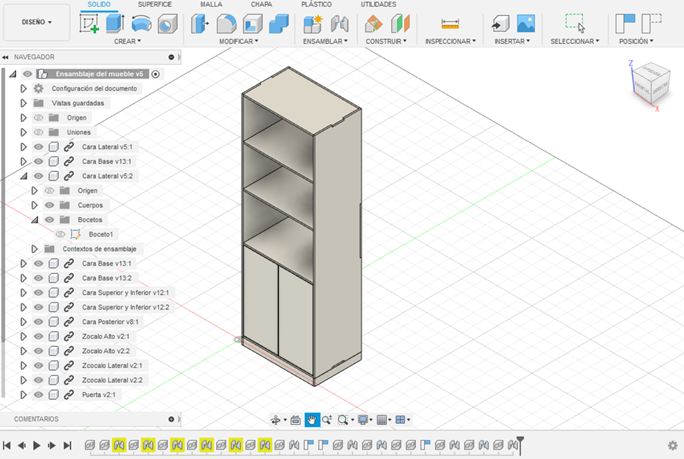Select the Joint tool
This screenshot has height=459, width=684.
pos(339,24)
